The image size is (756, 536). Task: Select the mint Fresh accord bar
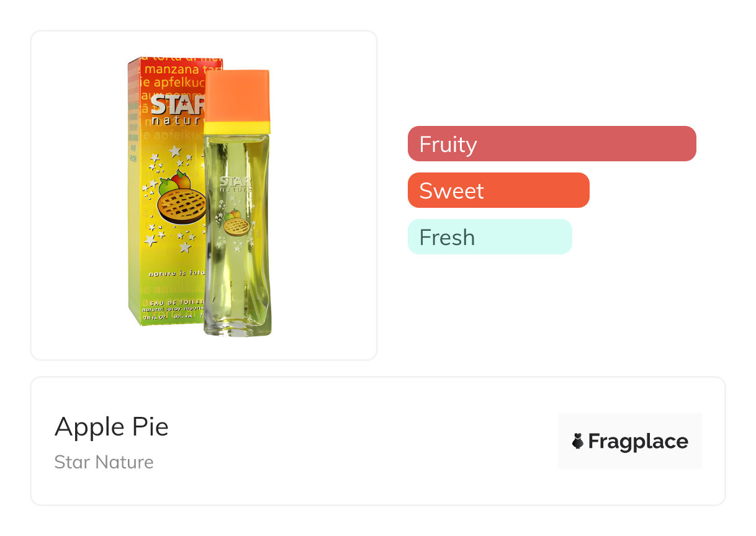[489, 237]
